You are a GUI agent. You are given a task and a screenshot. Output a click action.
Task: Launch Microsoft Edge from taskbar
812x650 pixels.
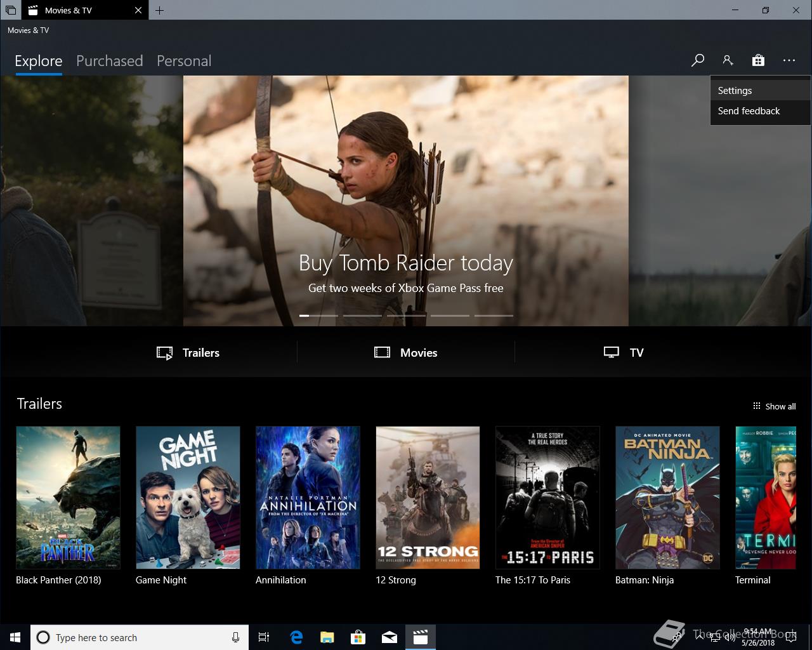click(296, 637)
